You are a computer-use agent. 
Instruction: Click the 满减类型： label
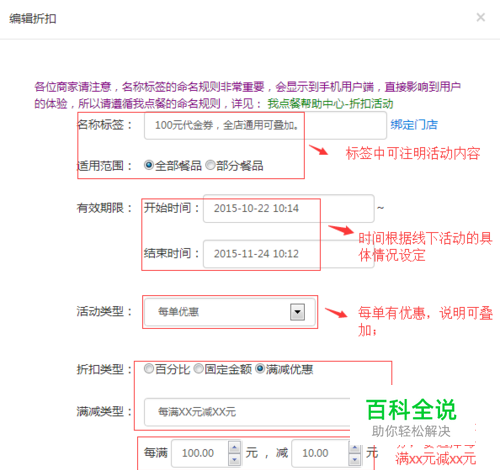coord(105,412)
